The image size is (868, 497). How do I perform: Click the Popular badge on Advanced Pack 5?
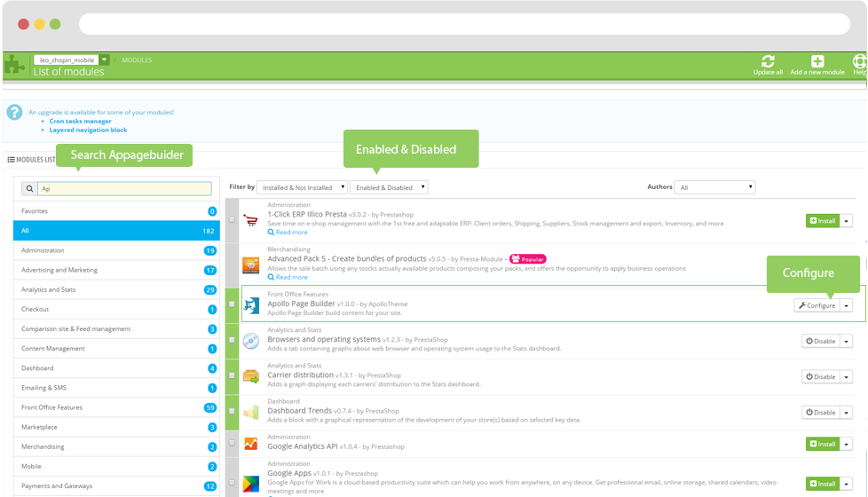pyautogui.click(x=527, y=259)
